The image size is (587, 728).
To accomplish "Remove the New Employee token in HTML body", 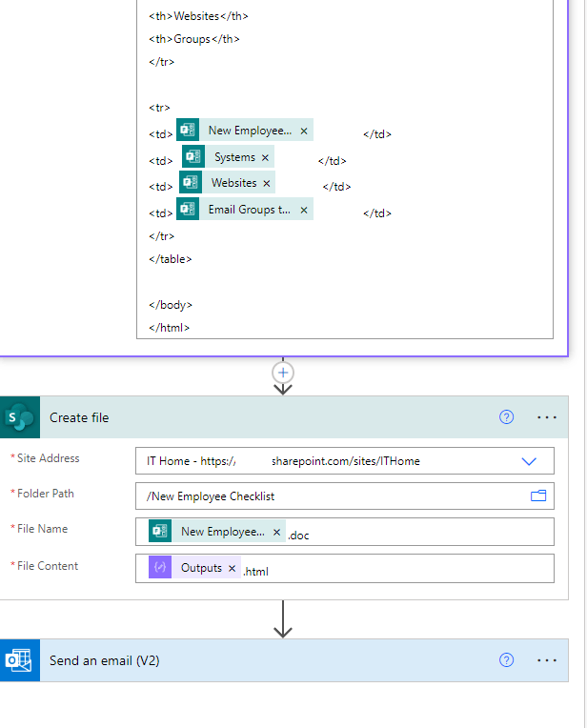I will [304, 131].
